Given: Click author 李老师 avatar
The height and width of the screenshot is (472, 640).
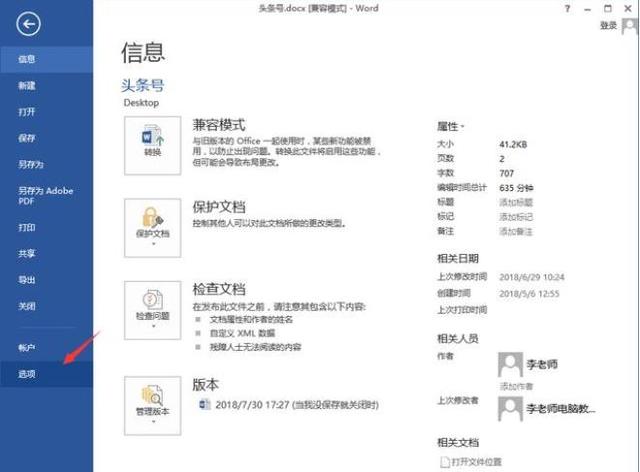Looking at the screenshot, I should tap(510, 365).
